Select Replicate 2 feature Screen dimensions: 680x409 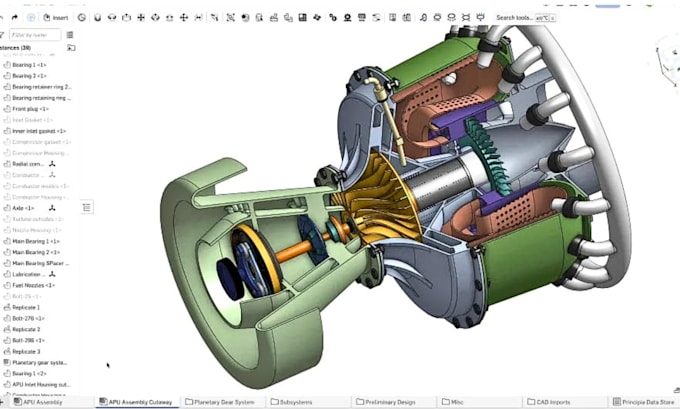coord(26,330)
